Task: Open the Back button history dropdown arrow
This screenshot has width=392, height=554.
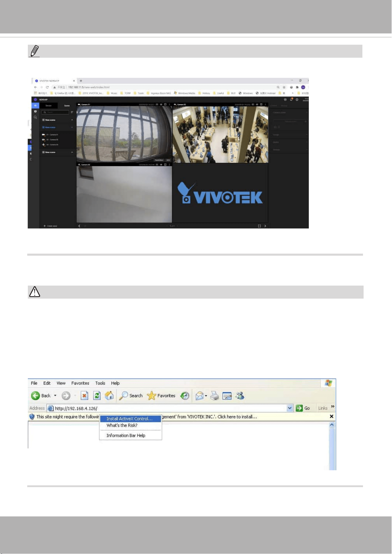Action: pyautogui.click(x=55, y=396)
